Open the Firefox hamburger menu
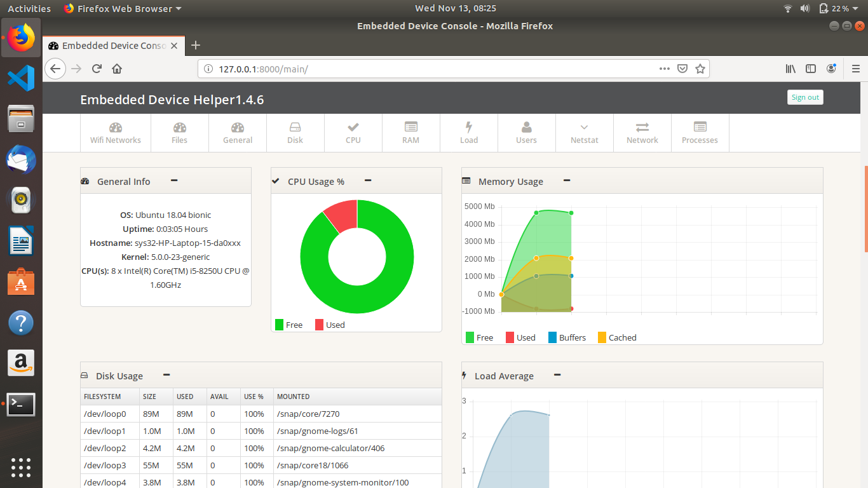 click(x=855, y=69)
